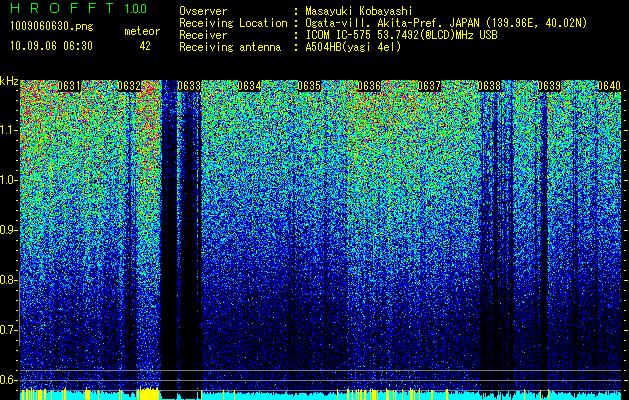Click the 0634 time marker

249,86
